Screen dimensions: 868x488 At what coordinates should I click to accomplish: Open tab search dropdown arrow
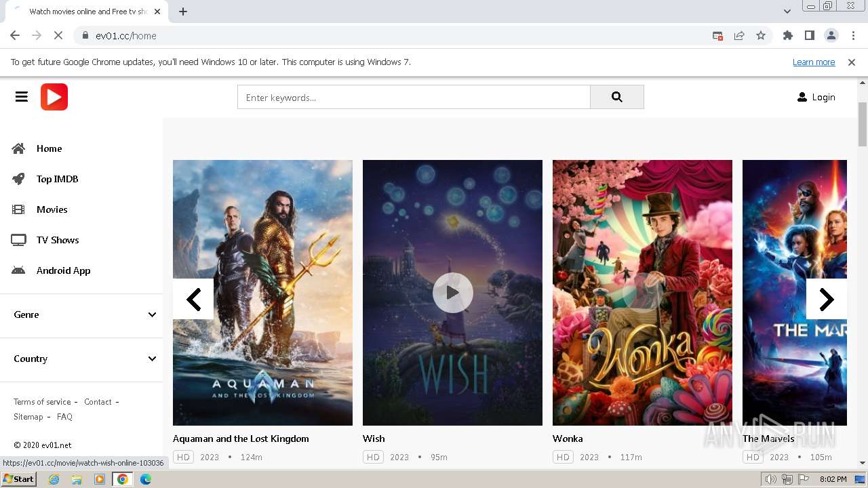[x=787, y=12]
